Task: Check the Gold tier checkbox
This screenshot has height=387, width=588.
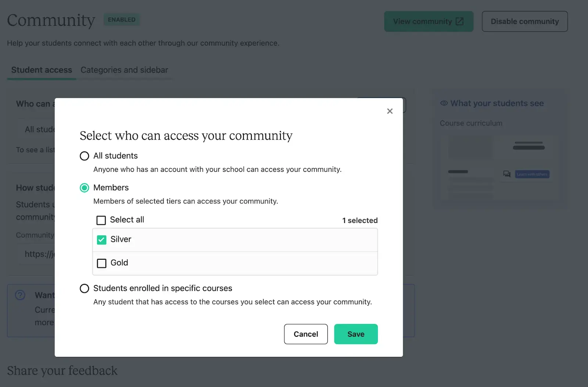Action: pyautogui.click(x=101, y=263)
